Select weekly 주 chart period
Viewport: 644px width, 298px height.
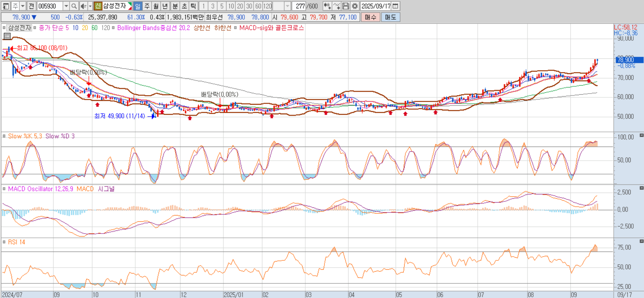coord(147,6)
